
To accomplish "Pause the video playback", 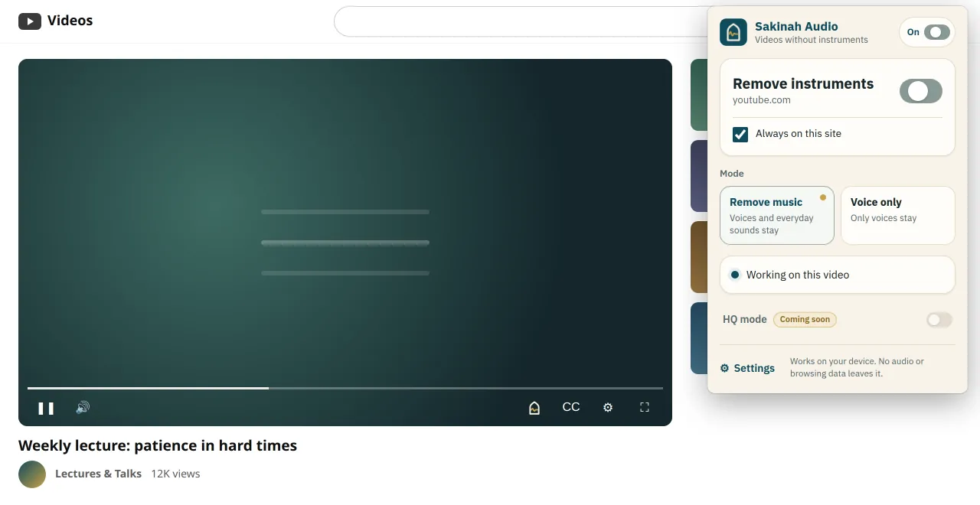I will tap(46, 408).
